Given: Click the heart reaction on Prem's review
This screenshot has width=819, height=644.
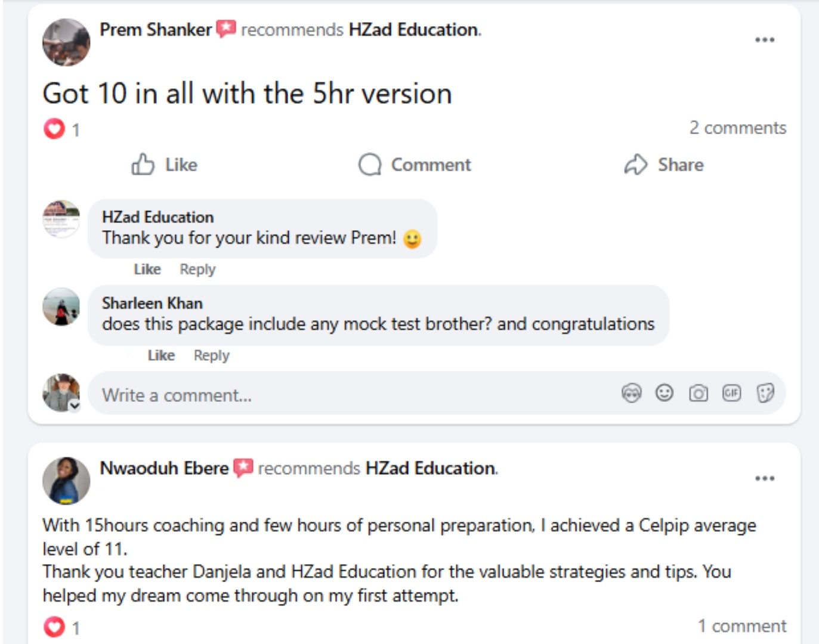Looking at the screenshot, I should 54,128.
